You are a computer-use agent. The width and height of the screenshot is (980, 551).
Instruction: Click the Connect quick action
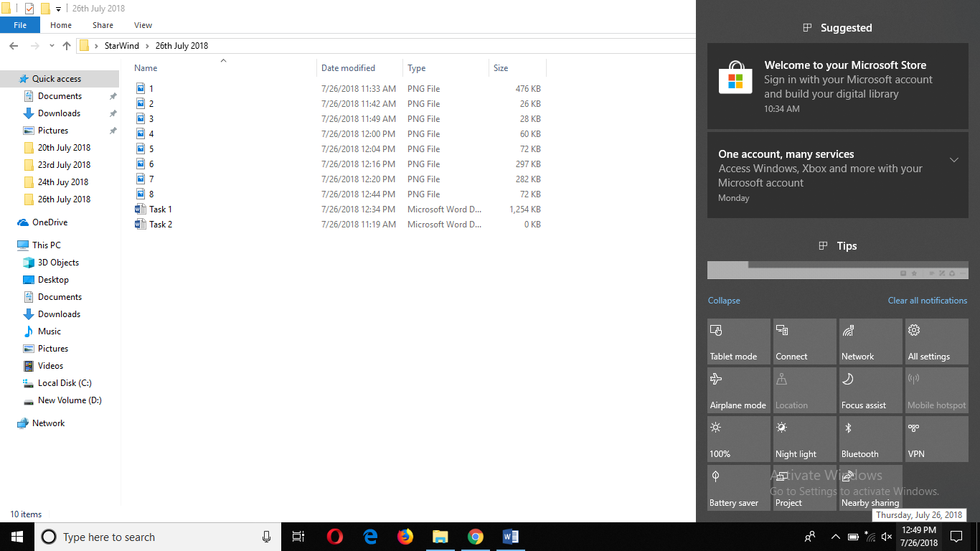[x=804, y=341]
